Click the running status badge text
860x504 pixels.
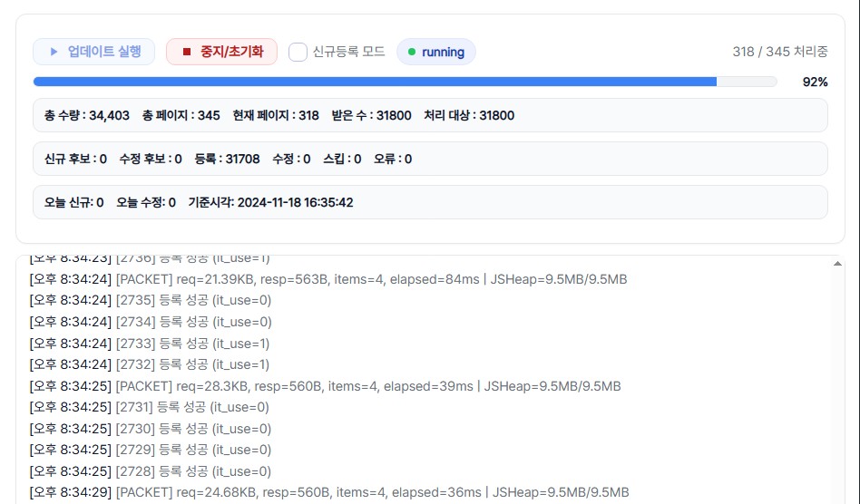click(443, 52)
